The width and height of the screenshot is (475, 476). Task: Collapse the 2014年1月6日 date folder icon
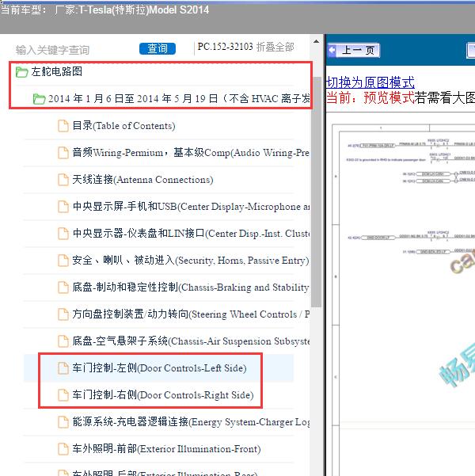pyautogui.click(x=39, y=99)
